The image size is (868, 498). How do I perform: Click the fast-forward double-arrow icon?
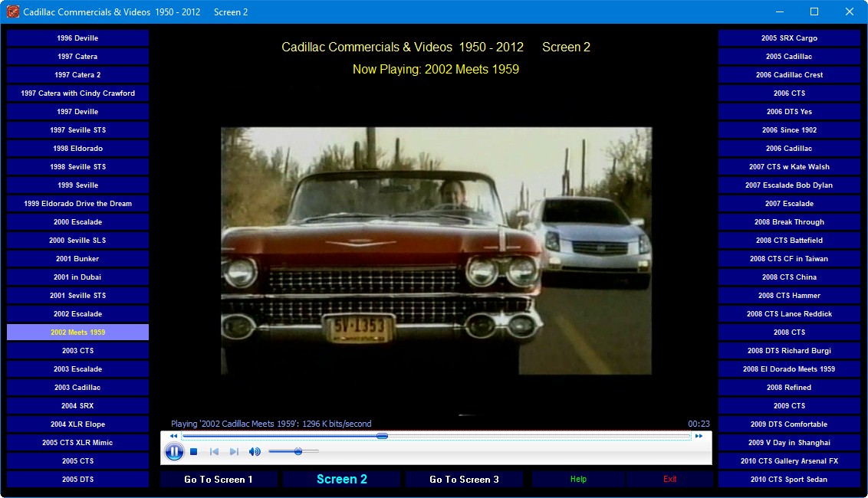[x=699, y=435]
